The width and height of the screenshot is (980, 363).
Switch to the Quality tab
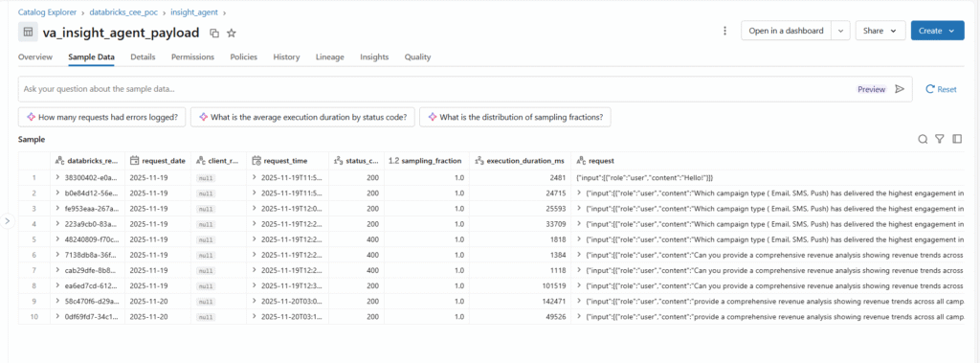(x=417, y=57)
